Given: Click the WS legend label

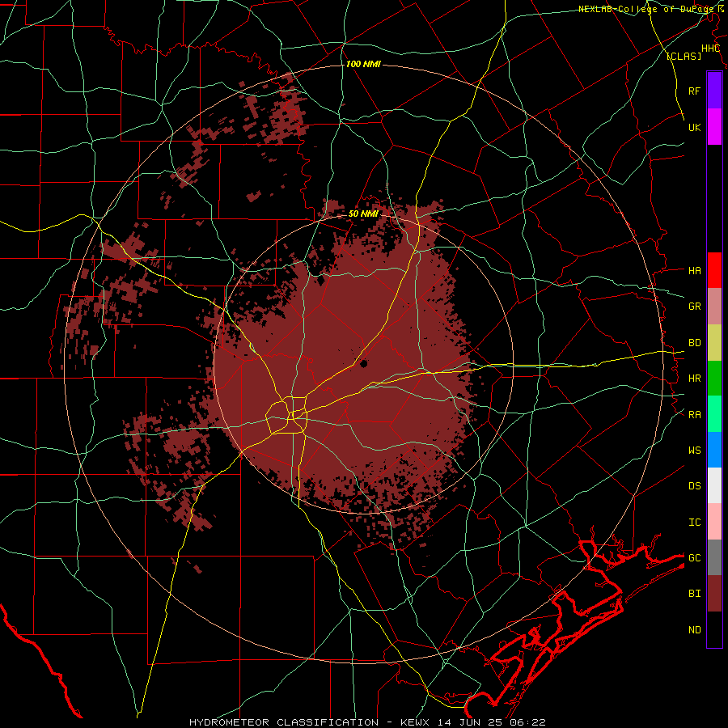Looking at the screenshot, I should pos(694,450).
